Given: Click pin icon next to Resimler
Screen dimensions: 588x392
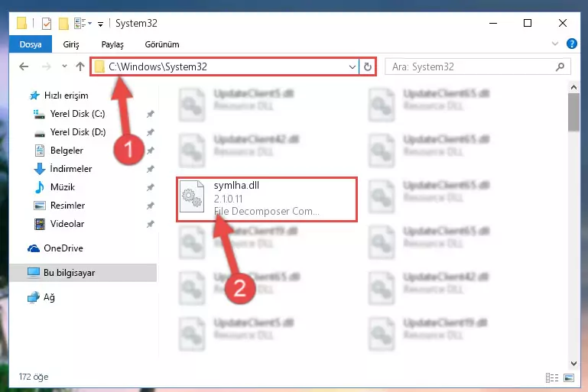Looking at the screenshot, I should pos(151,206).
